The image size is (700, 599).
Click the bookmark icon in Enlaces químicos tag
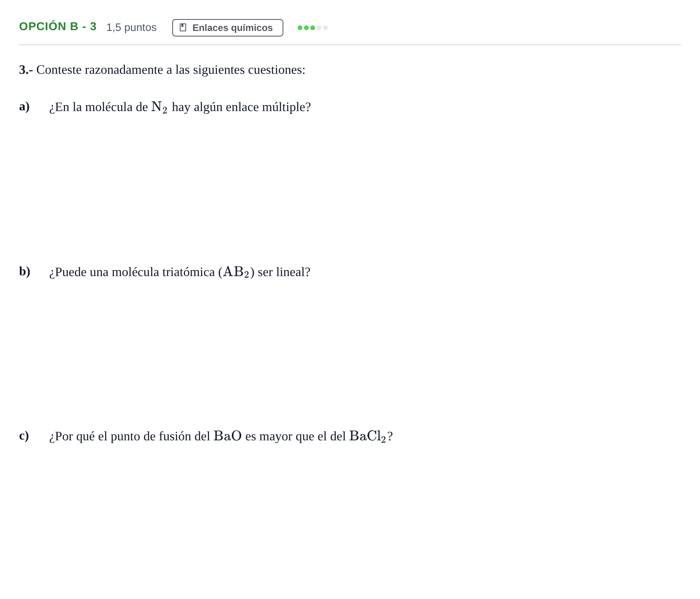tap(183, 27)
